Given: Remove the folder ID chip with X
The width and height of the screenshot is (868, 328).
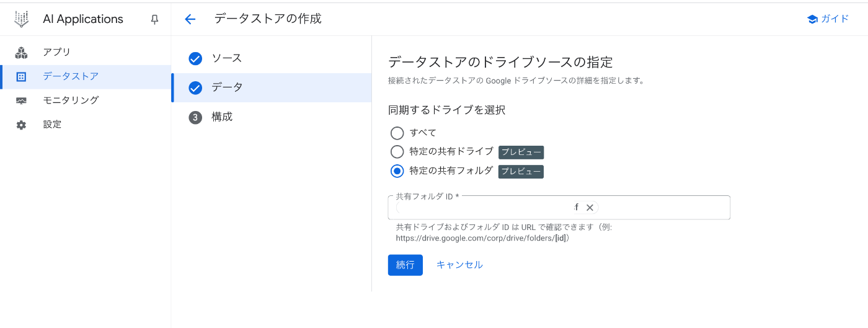Looking at the screenshot, I should pyautogui.click(x=590, y=208).
